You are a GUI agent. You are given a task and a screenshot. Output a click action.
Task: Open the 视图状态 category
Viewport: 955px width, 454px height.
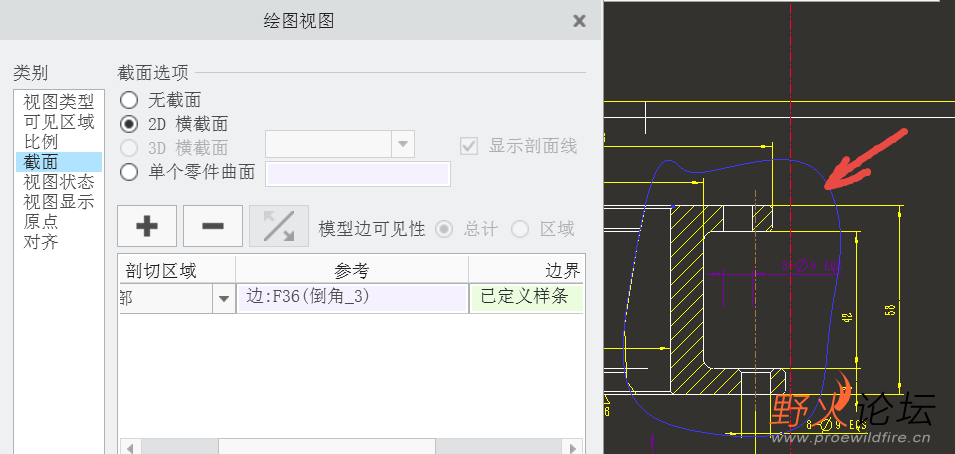tap(58, 182)
